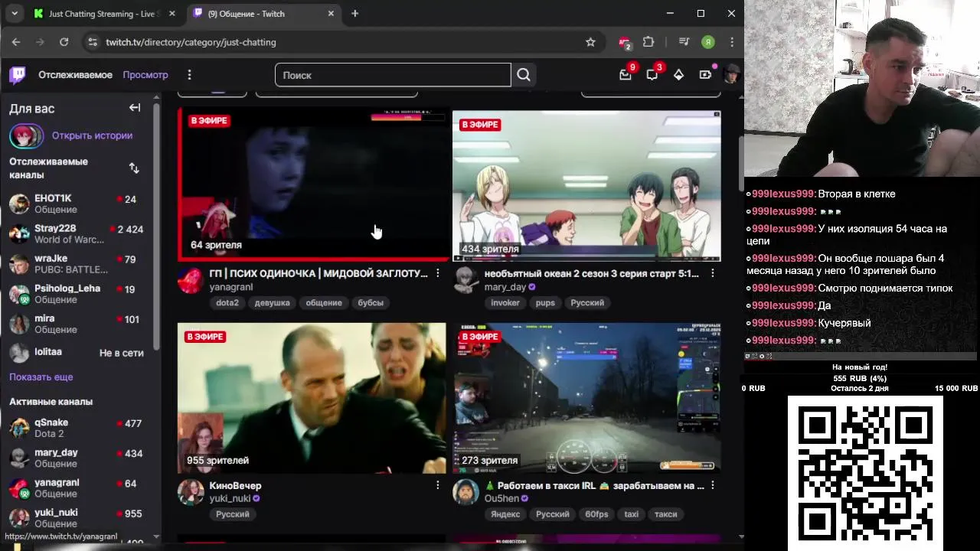This screenshot has height=551, width=980.
Task: Open Chrome media control icon
Action: point(684,42)
